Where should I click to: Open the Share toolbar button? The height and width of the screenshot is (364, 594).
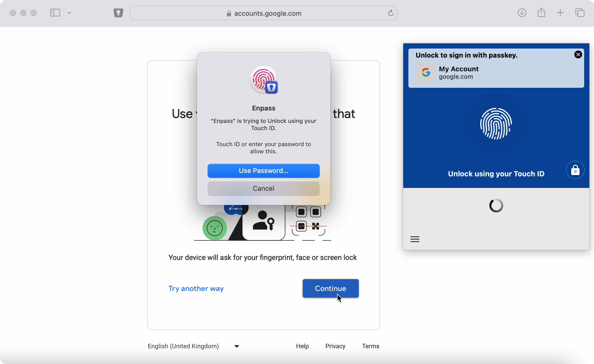pos(541,12)
